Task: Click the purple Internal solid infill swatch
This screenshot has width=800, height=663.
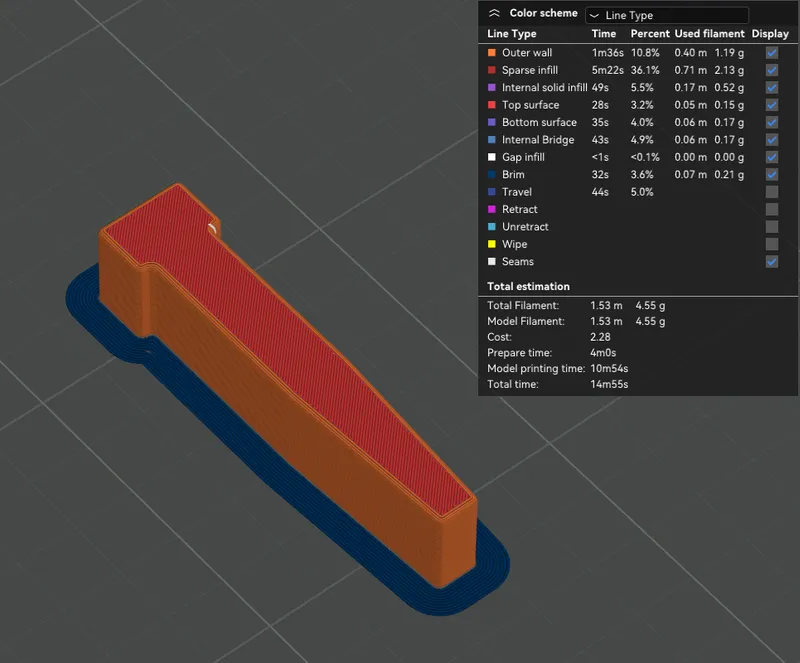Action: point(491,88)
